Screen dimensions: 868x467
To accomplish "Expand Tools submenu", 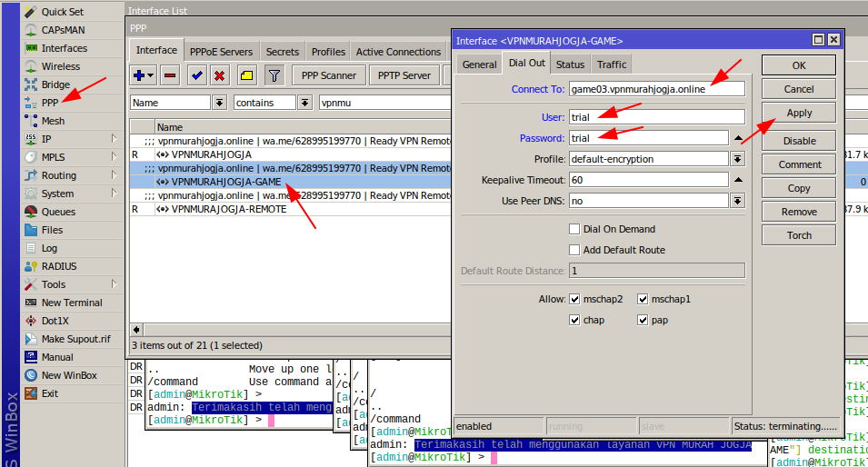I will [114, 283].
